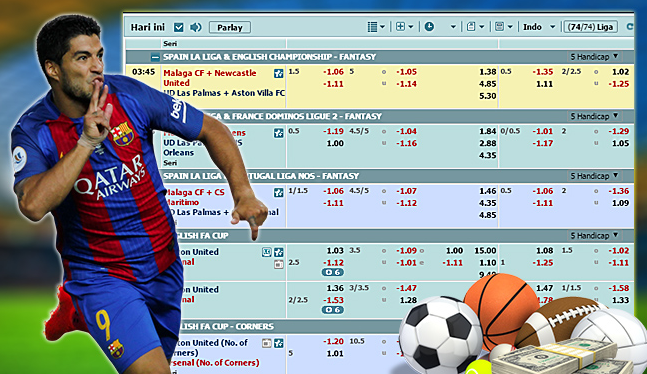This screenshot has height=374, width=647.
Task: Bet over odds -1.07 in Liga NOS Fantasy
Action: 406,191
